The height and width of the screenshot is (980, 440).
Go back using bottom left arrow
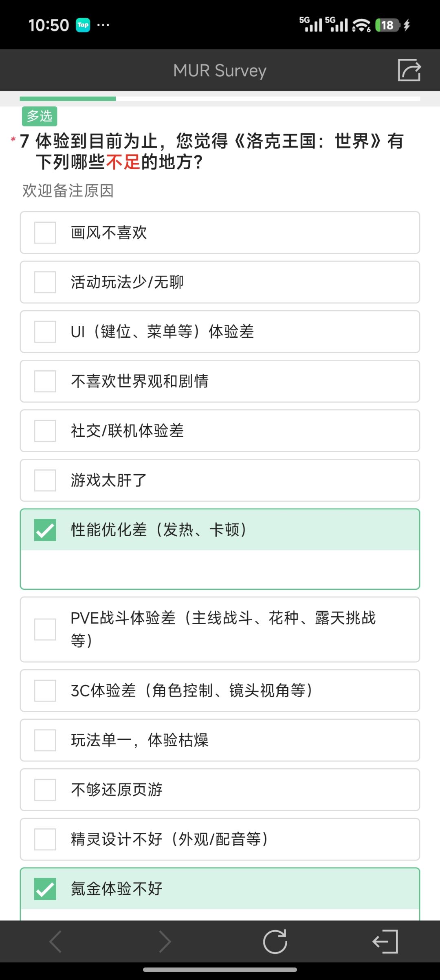[55, 942]
